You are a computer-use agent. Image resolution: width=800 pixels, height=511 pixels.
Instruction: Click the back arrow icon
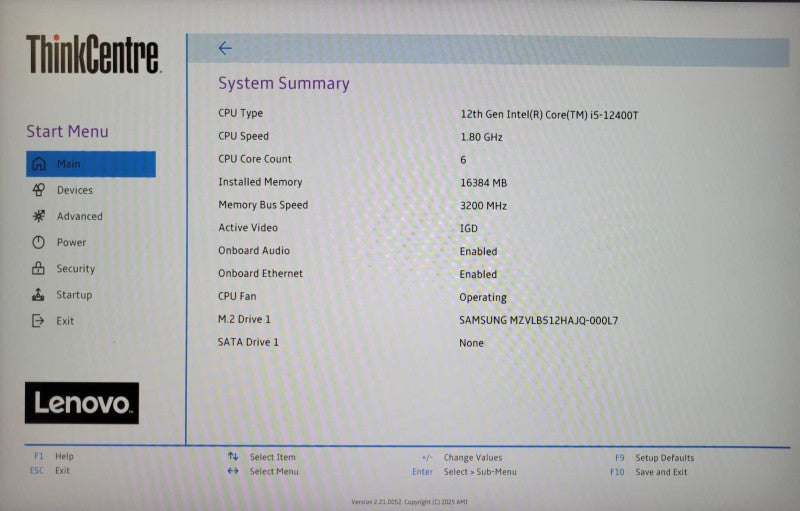225,48
